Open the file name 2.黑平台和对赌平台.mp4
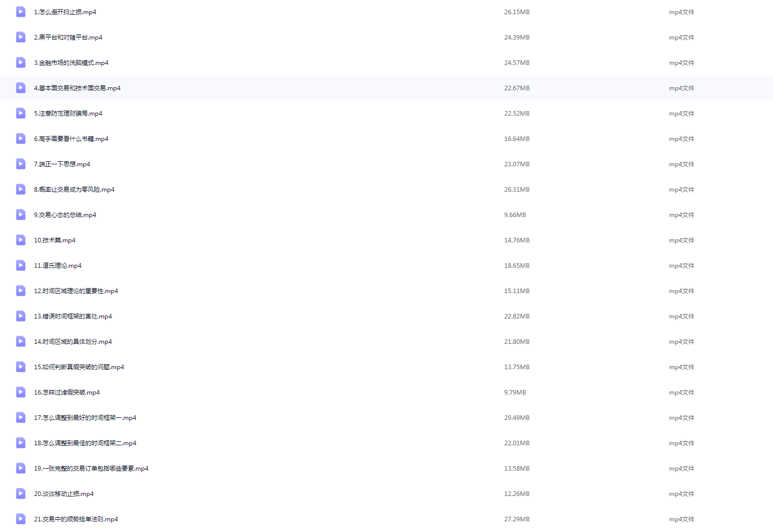Image resolution: width=773 pixels, height=532 pixels. [x=68, y=38]
